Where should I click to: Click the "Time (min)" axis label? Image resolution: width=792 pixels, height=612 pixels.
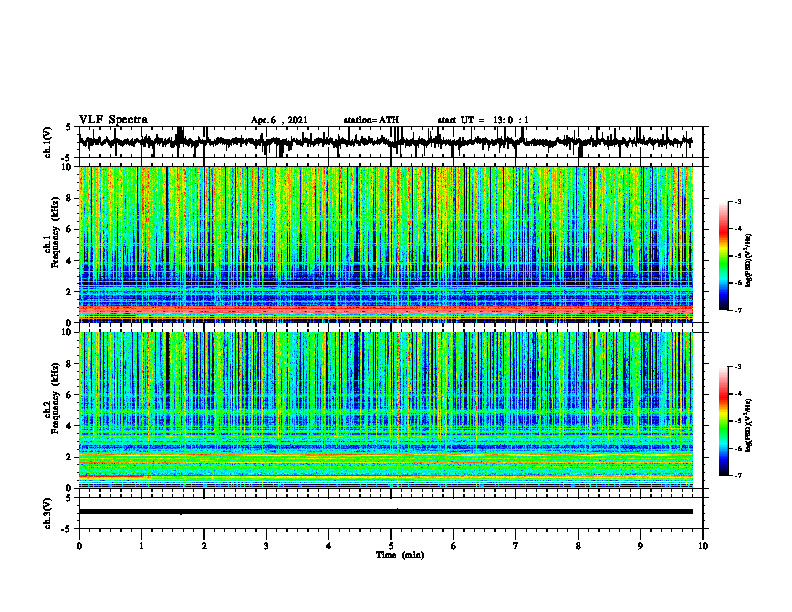click(400, 555)
